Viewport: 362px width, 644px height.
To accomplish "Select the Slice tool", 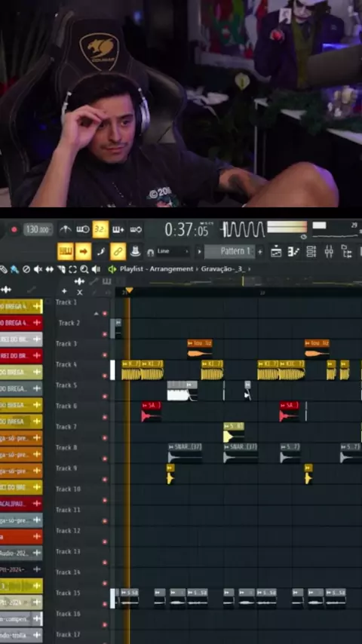I will pos(61,269).
